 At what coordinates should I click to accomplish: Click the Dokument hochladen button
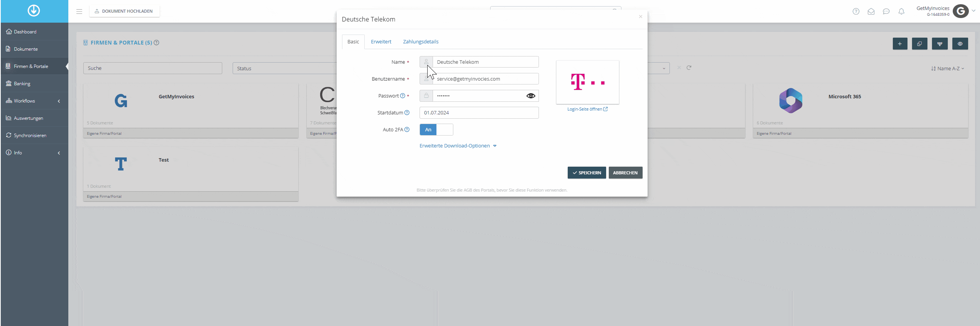pos(124,11)
